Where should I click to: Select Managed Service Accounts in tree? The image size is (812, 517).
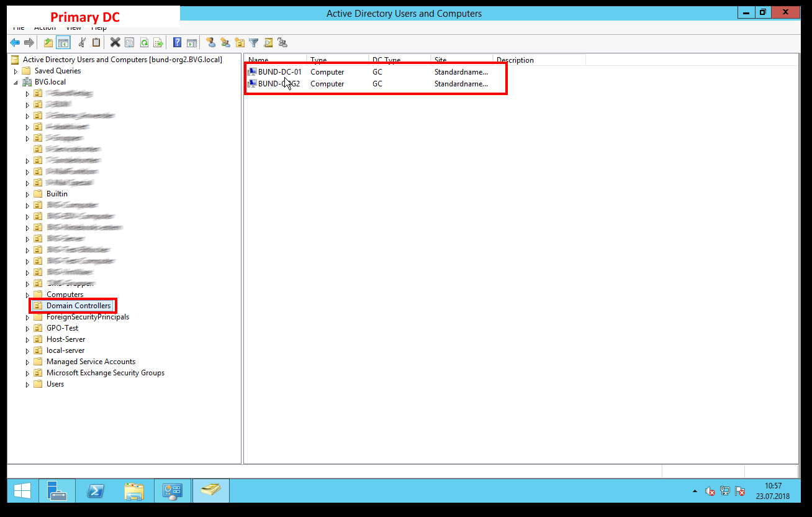point(91,362)
